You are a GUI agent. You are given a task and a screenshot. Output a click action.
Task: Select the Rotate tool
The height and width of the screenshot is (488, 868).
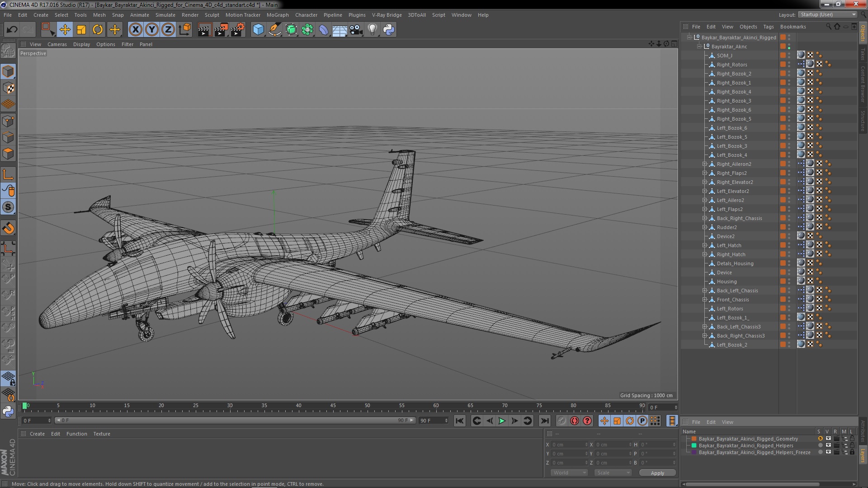pos(98,30)
